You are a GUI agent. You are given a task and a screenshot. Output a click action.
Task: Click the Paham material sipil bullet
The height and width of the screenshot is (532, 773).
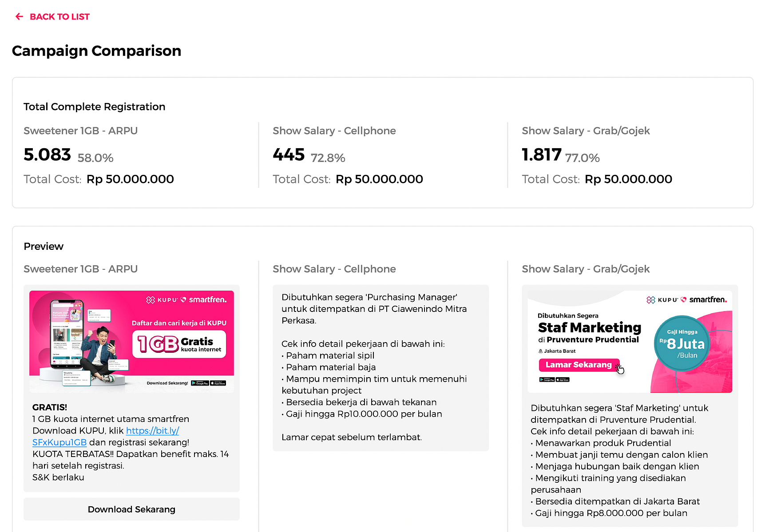pyautogui.click(x=328, y=355)
